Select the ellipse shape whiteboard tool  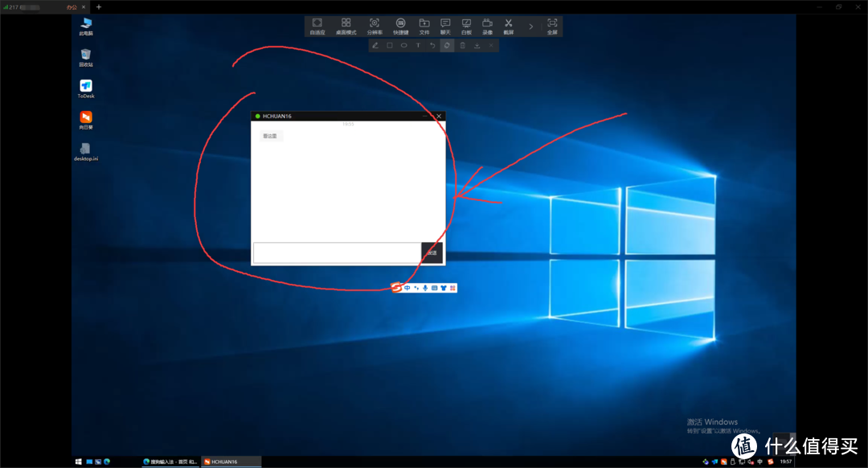403,46
